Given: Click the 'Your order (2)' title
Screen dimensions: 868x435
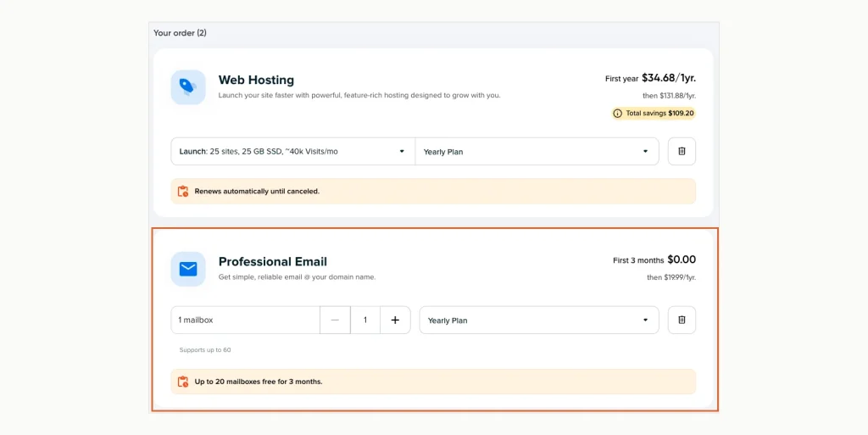Looking at the screenshot, I should click(x=180, y=33).
